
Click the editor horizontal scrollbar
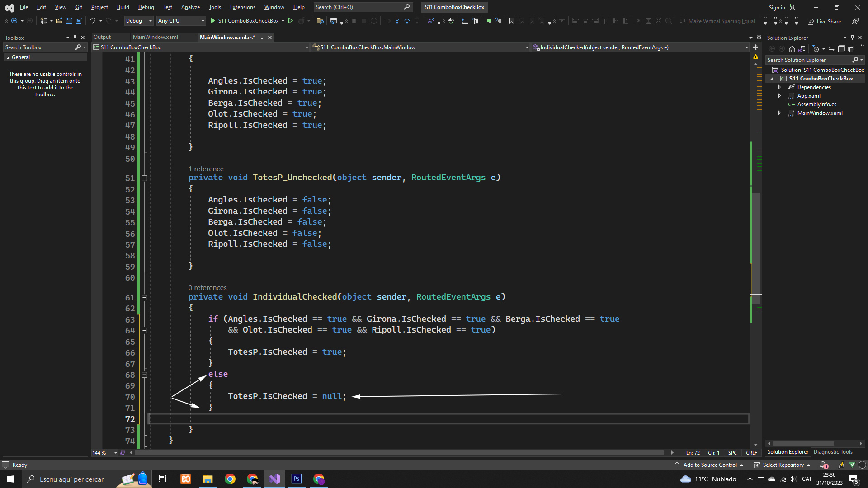pyautogui.click(x=398, y=452)
